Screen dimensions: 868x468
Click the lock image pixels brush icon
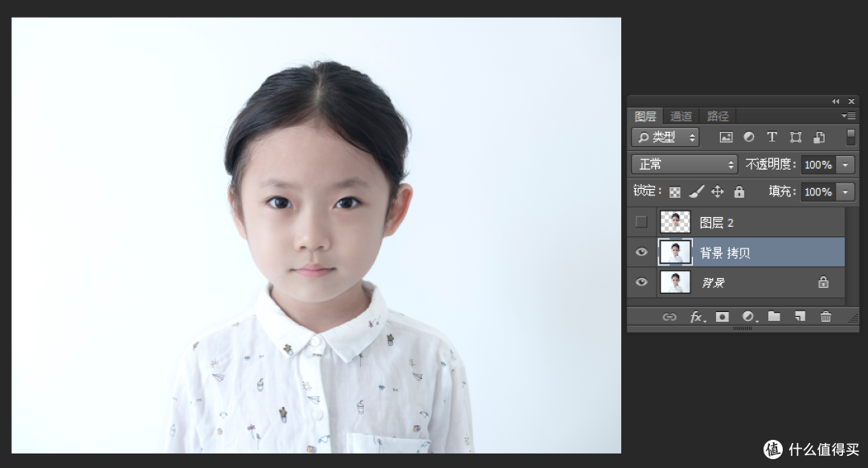696,191
